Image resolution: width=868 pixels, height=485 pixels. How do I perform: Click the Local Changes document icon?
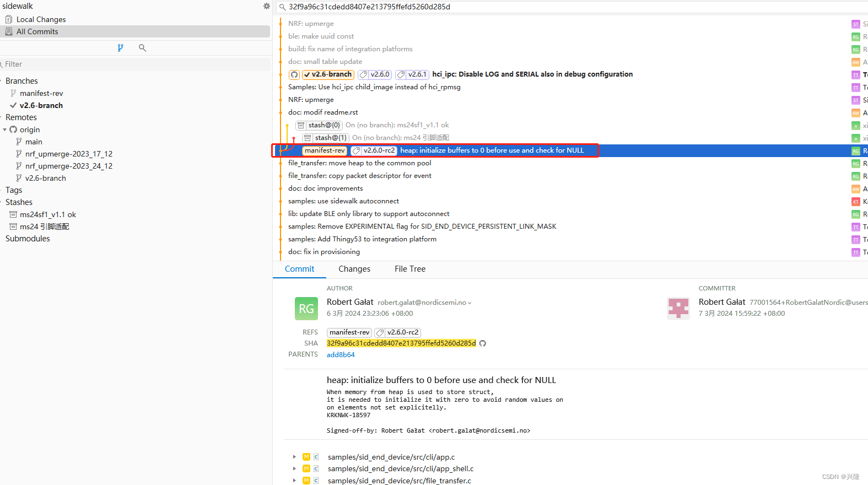coord(9,19)
